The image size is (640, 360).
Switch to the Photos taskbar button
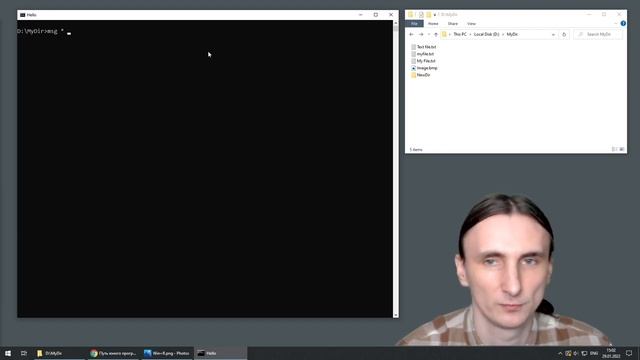point(167,353)
